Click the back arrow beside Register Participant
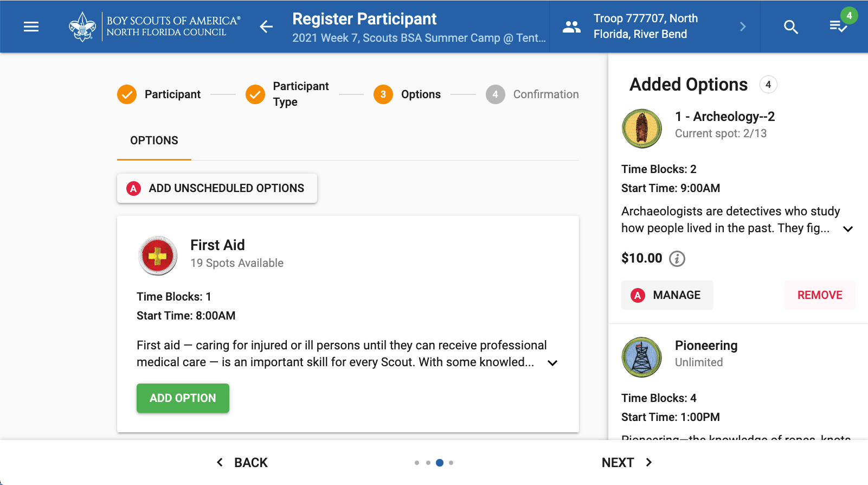Screen dimensions: 868x485 (266, 27)
